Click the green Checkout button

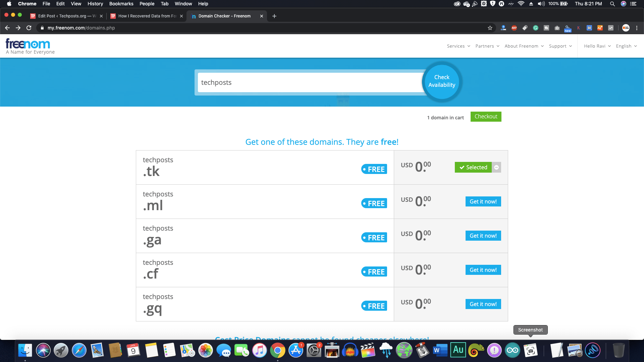pyautogui.click(x=486, y=117)
